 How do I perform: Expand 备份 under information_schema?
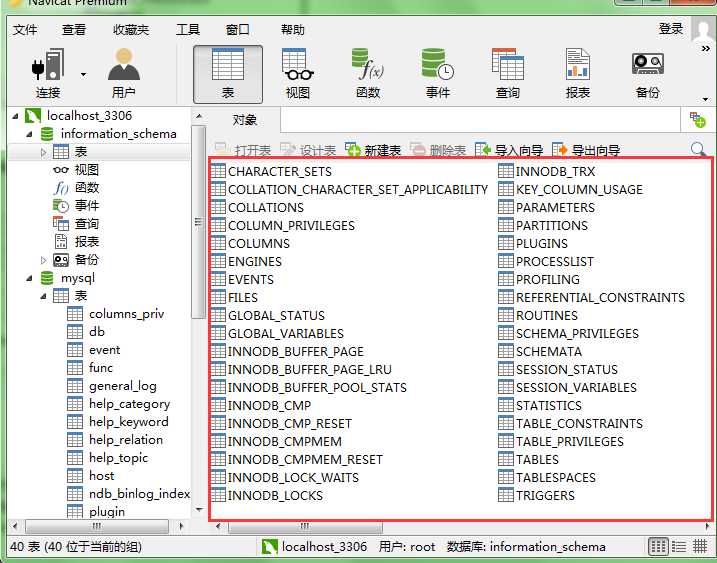pos(43,260)
